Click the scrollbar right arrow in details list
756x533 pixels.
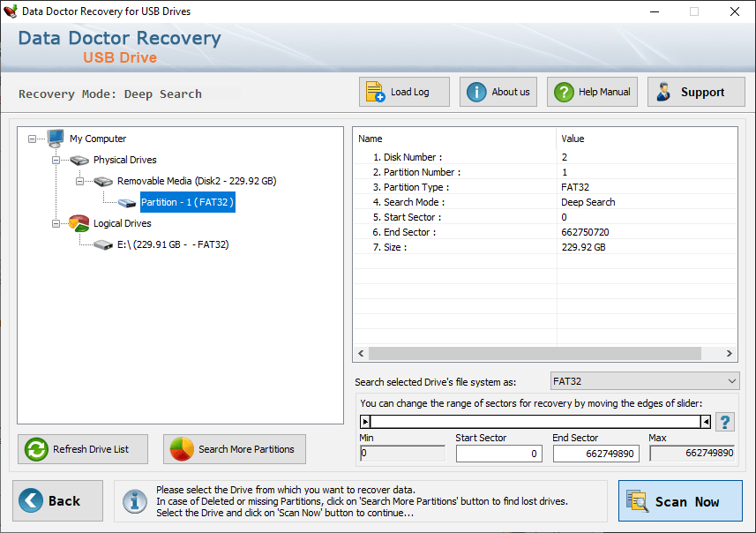coord(729,354)
